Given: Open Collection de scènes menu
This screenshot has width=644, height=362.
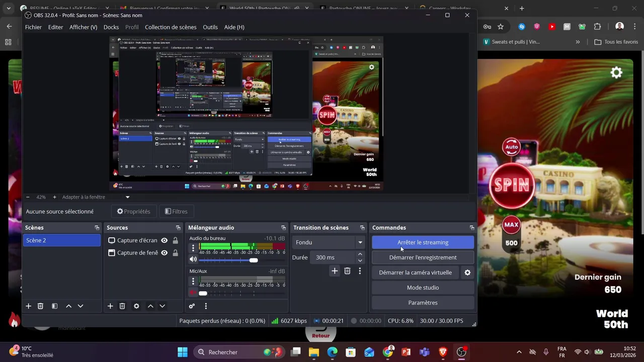Looking at the screenshot, I should (171, 27).
